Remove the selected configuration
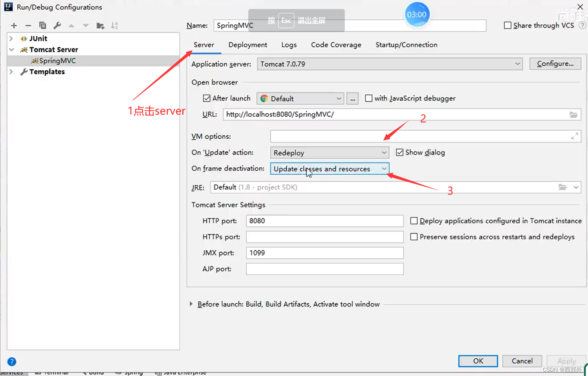Screen dimensions: 588x376 tap(28, 26)
